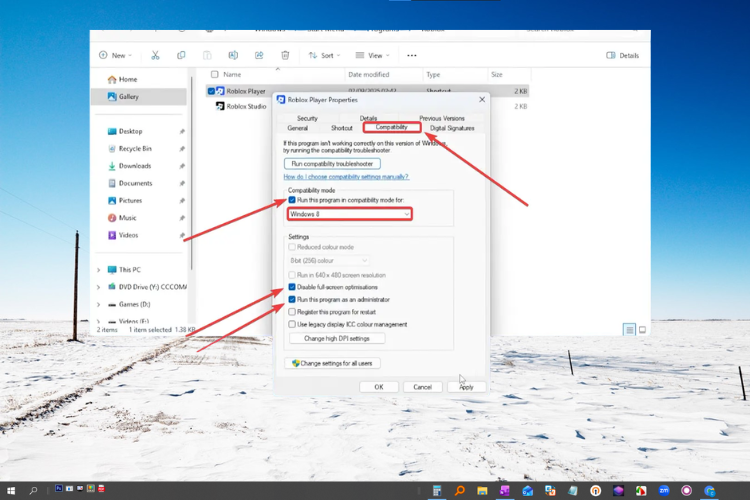Screen dimensions: 750x500
Task: Click Cancel in Roblox Player Properties
Action: coord(422,387)
